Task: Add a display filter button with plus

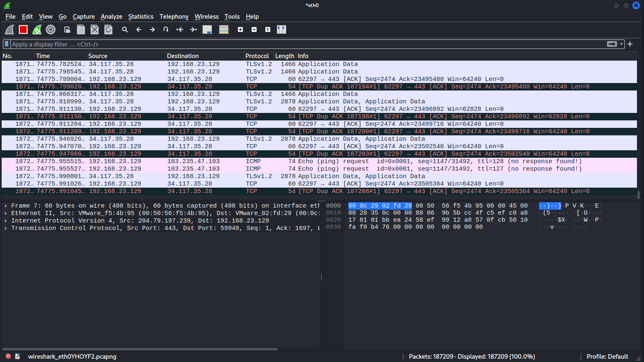Action: [630, 44]
